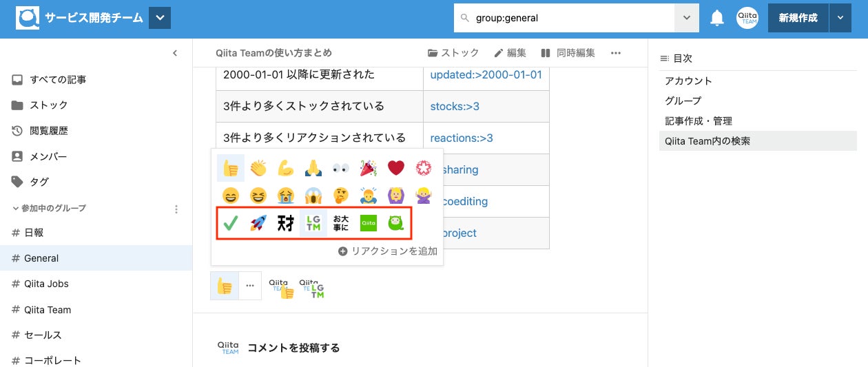This screenshot has height=367, width=868.
Task: Open team switcher dropdown next to サービス開発チーム
Action: [x=159, y=18]
